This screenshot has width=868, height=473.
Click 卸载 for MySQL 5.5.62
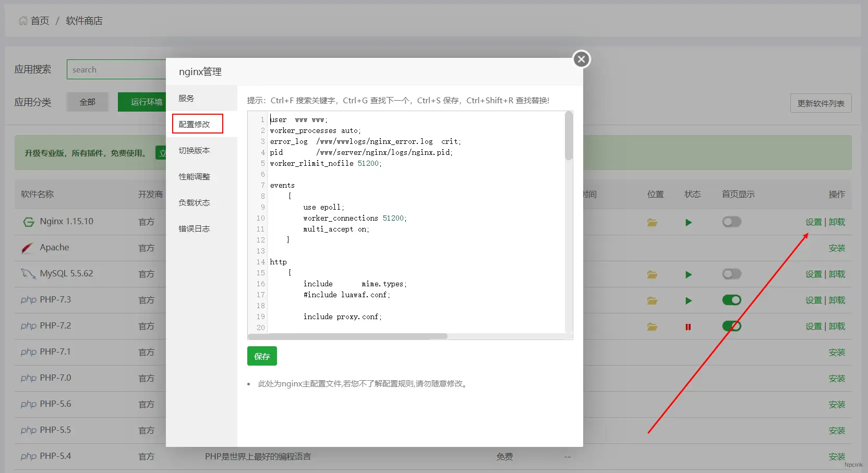point(837,274)
